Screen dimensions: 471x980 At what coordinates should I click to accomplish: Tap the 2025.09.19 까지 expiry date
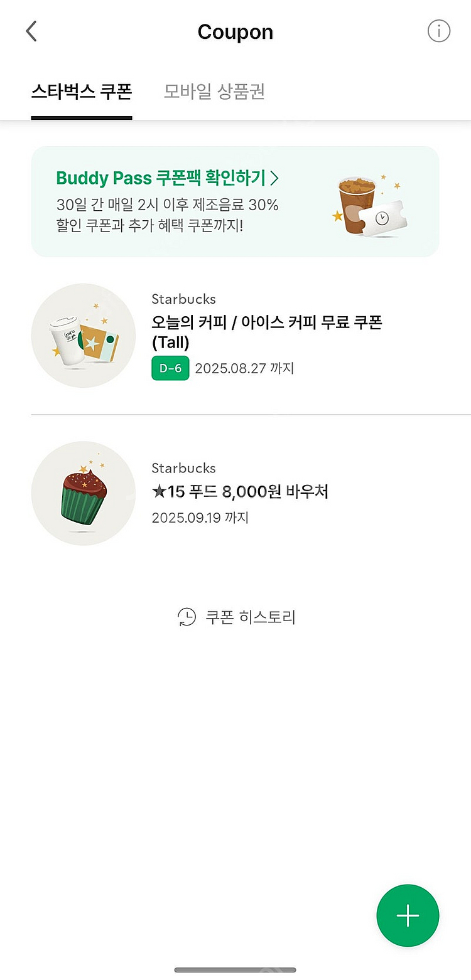pyautogui.click(x=200, y=518)
